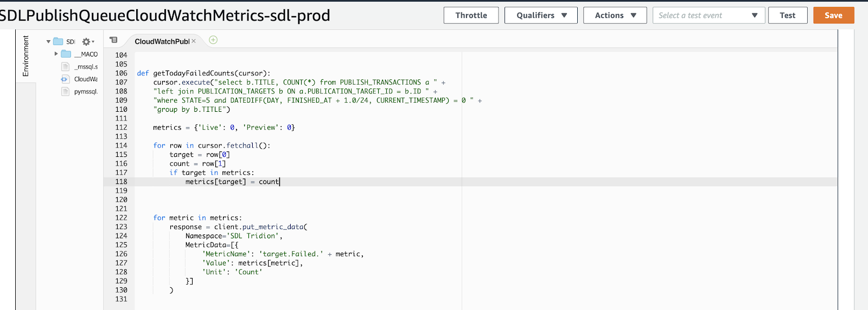Open the tab list menu icon

[113, 40]
